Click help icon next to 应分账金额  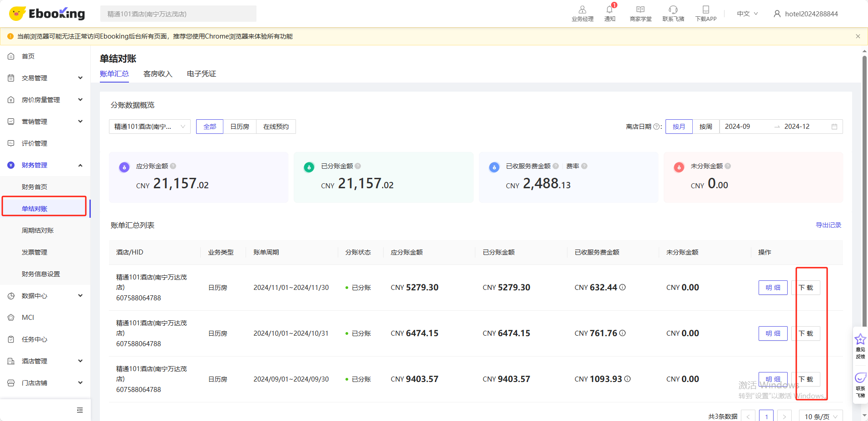(x=173, y=166)
